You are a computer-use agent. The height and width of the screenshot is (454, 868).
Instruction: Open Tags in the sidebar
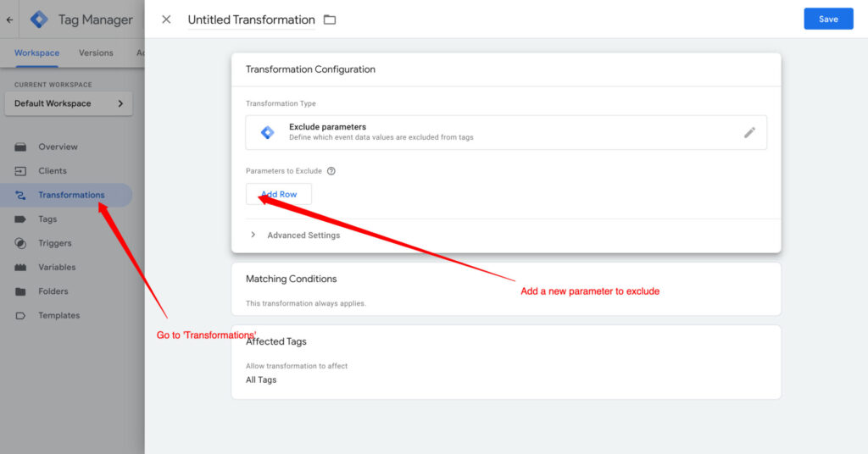(x=47, y=219)
